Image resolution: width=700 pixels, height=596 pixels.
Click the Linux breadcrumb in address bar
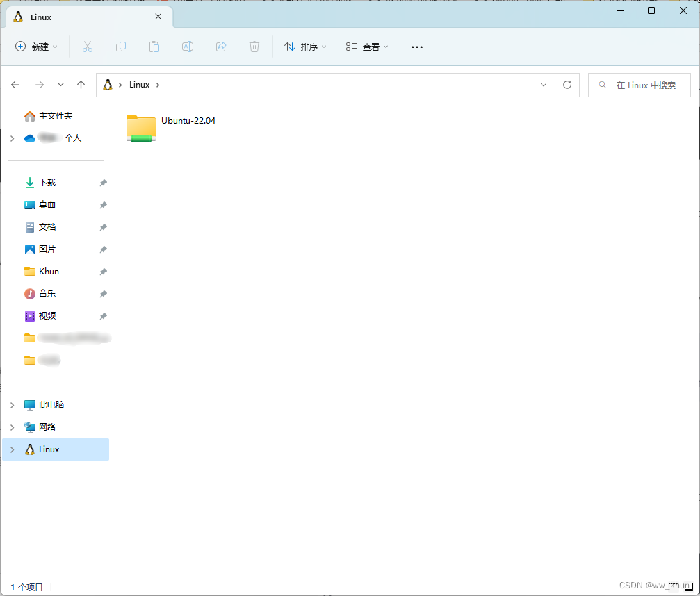pos(139,85)
